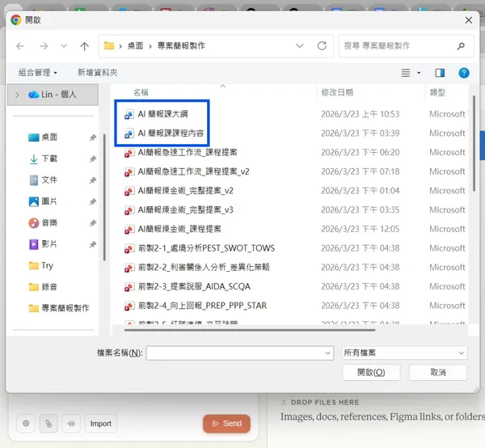Open 音樂 in the quick access sidebar

pos(49,222)
